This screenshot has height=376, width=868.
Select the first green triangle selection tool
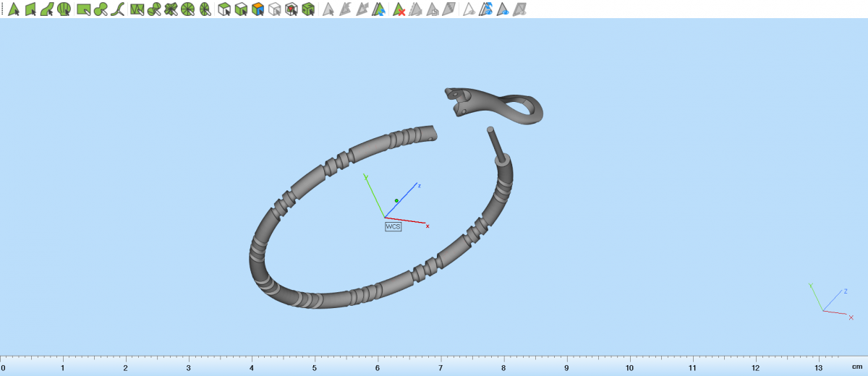(x=13, y=9)
